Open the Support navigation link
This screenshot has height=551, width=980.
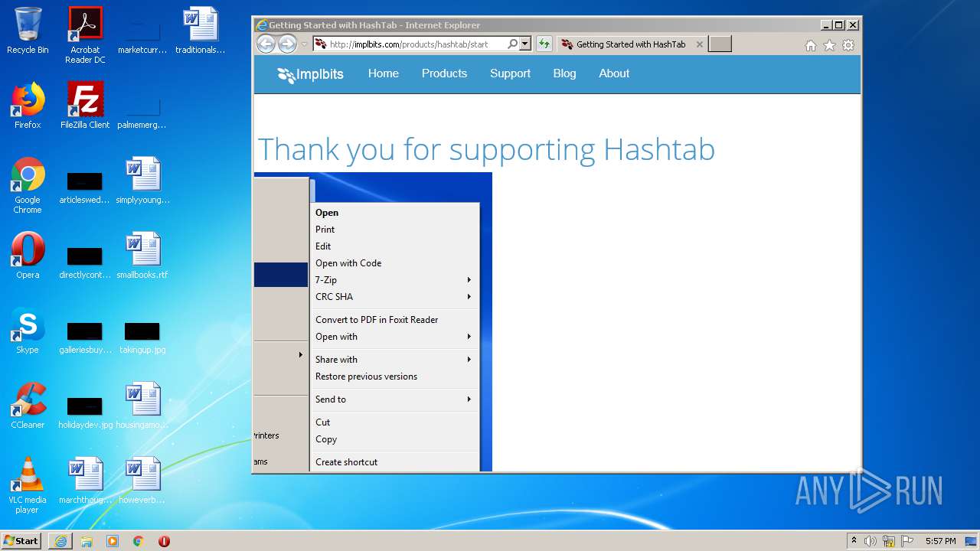(510, 73)
